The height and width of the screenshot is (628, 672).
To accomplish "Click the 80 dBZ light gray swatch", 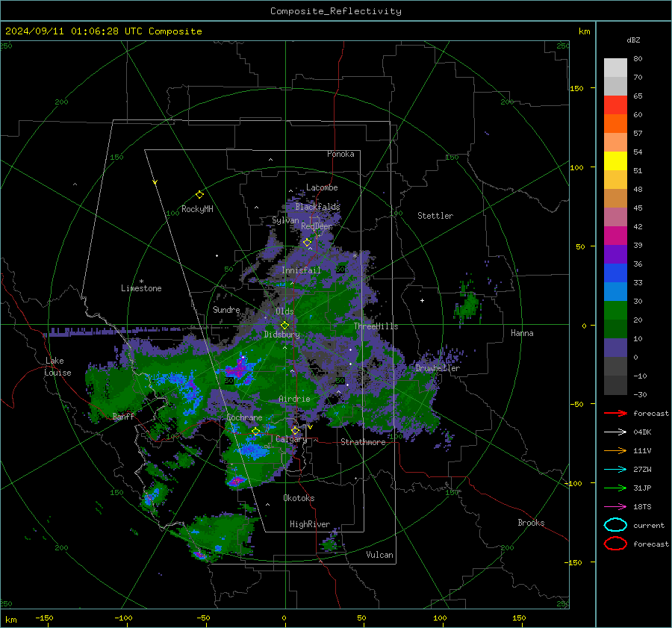I will (615, 68).
